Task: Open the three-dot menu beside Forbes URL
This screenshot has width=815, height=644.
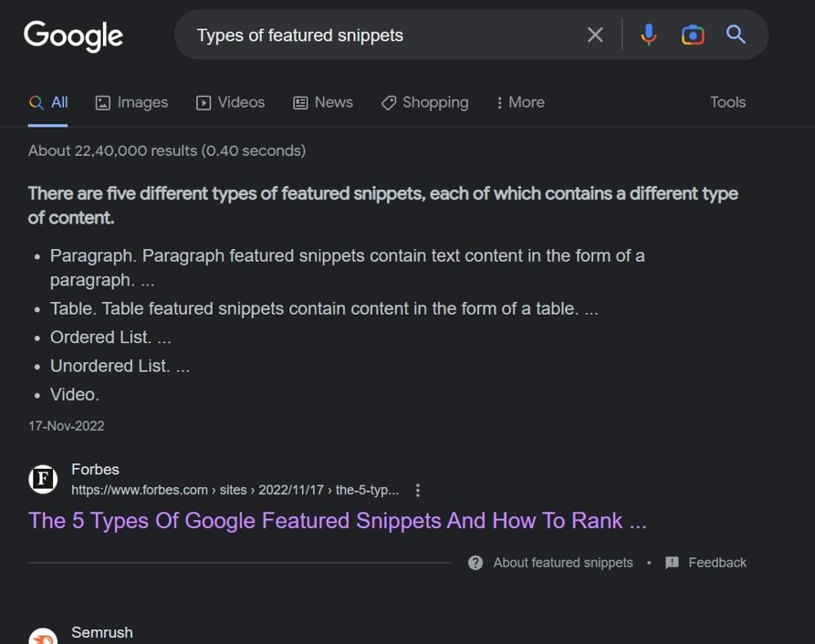Action: pyautogui.click(x=418, y=490)
